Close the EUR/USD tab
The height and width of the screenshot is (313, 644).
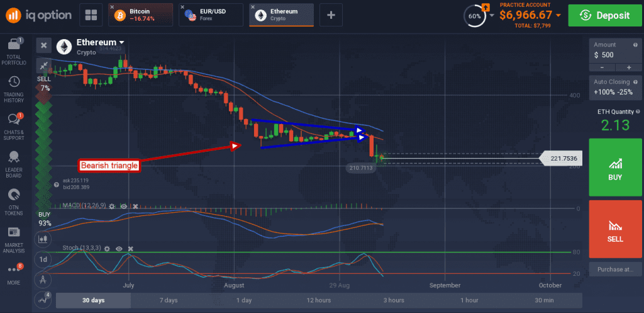183,7
